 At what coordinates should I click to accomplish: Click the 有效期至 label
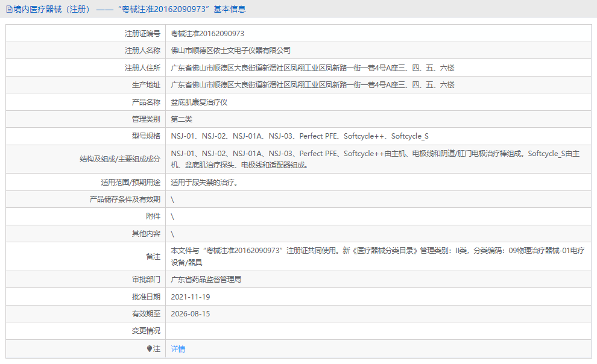(146, 313)
